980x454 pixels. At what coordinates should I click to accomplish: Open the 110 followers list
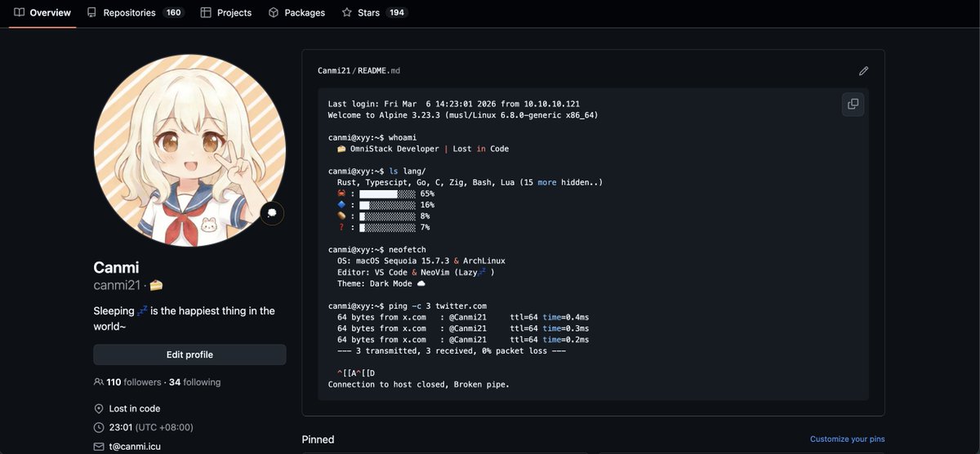(x=134, y=382)
